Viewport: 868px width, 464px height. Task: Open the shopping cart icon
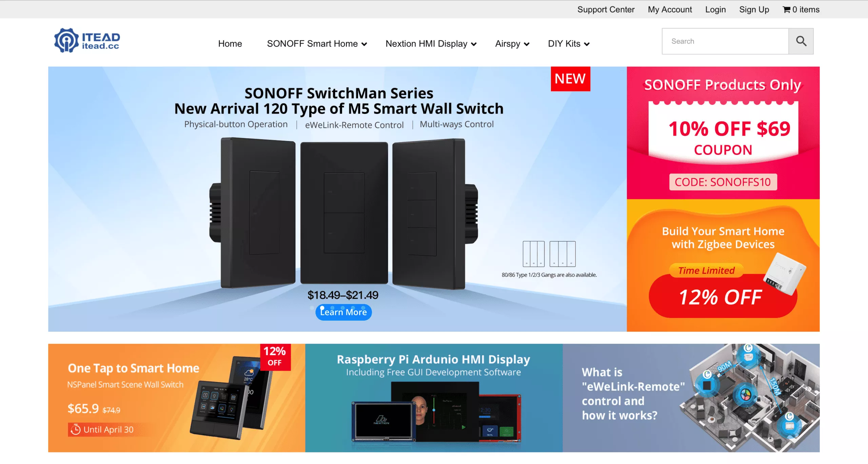(x=787, y=9)
